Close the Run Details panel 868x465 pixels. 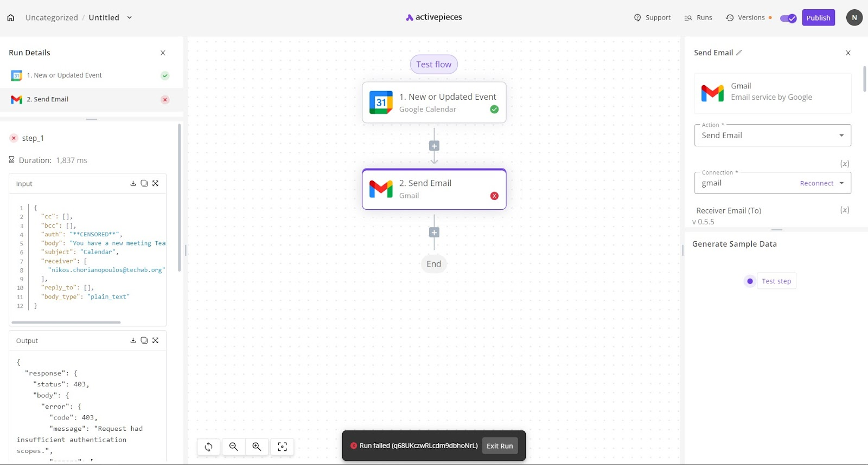tap(163, 53)
